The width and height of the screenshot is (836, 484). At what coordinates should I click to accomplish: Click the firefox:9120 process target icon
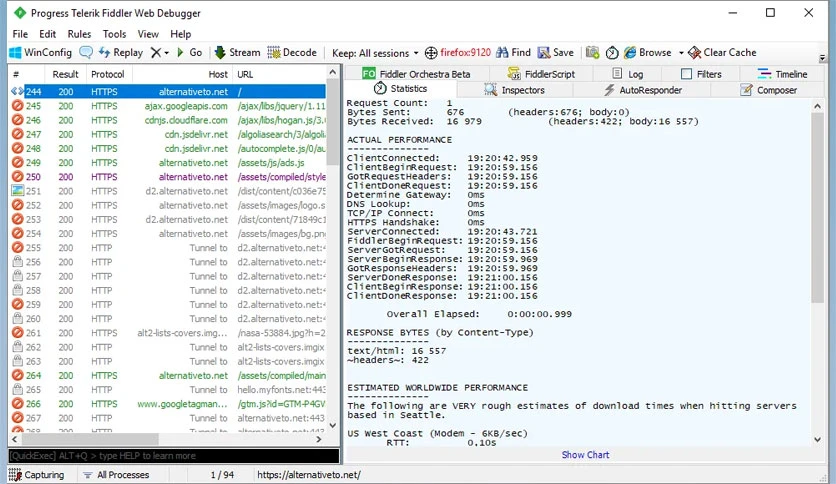pyautogui.click(x=431, y=53)
